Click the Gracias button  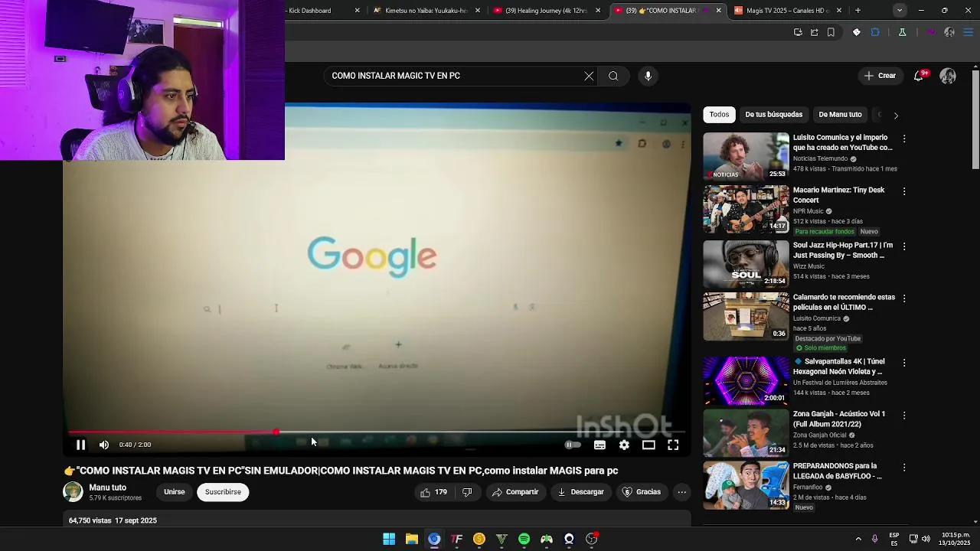pos(642,492)
